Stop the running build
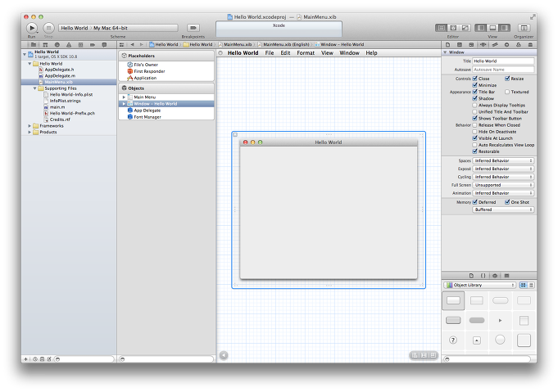Viewport: 558px width, 392px height. pyautogui.click(x=49, y=28)
